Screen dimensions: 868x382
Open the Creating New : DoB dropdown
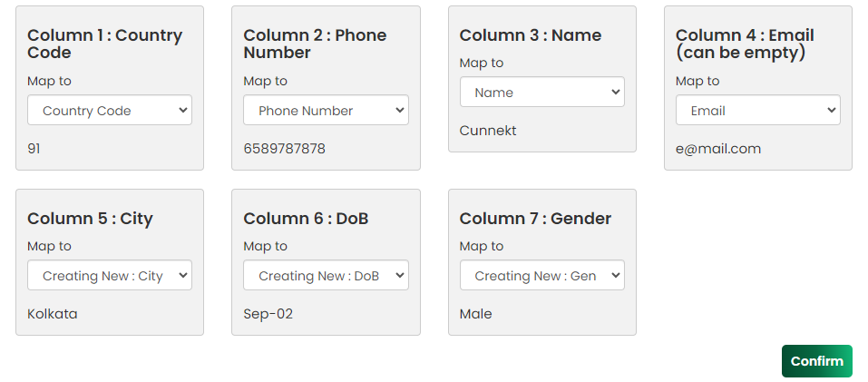click(x=326, y=275)
